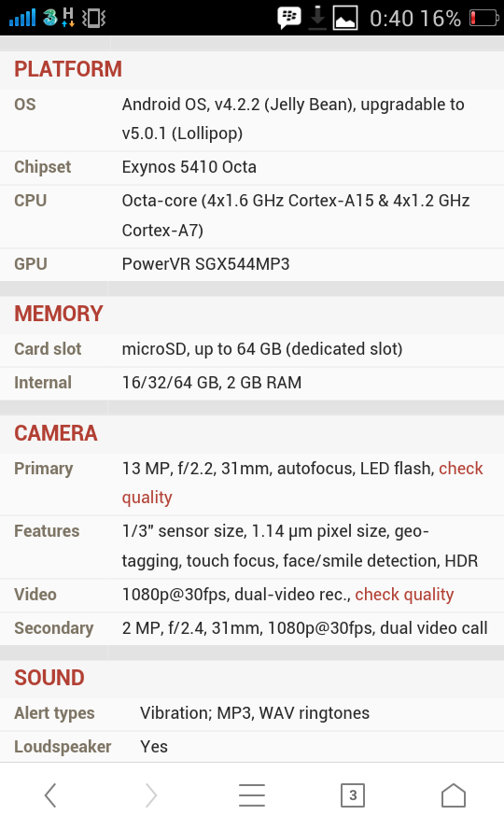Tap the BBM notification icon
The image size is (504, 829).
(x=289, y=18)
